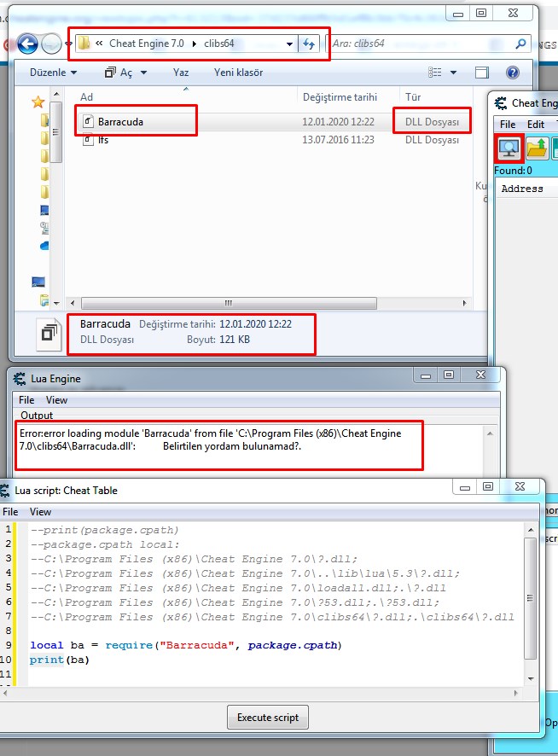Click the Execute script button

point(268,718)
